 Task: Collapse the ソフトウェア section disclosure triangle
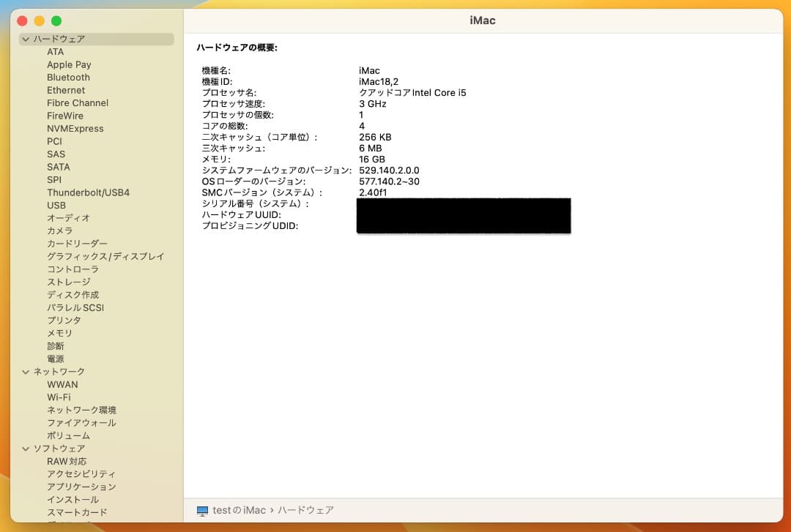[x=26, y=449]
